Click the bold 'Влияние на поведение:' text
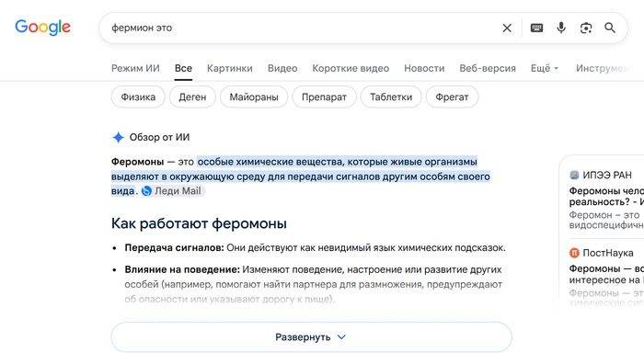The image size is (644, 364). click(182, 269)
